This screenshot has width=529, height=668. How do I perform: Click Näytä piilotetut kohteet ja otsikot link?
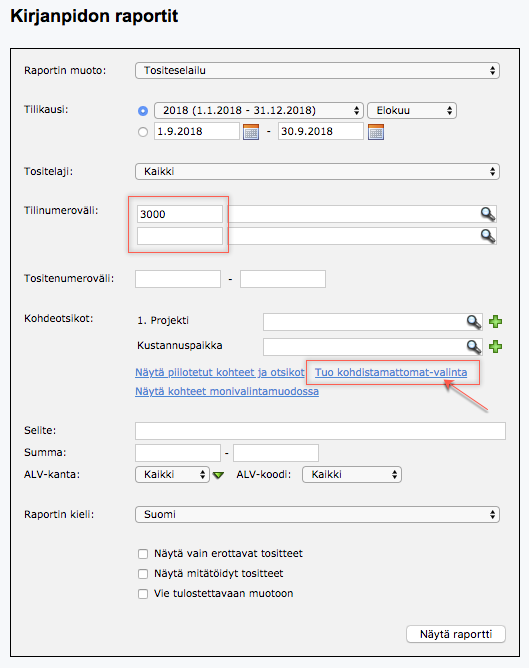click(220, 372)
